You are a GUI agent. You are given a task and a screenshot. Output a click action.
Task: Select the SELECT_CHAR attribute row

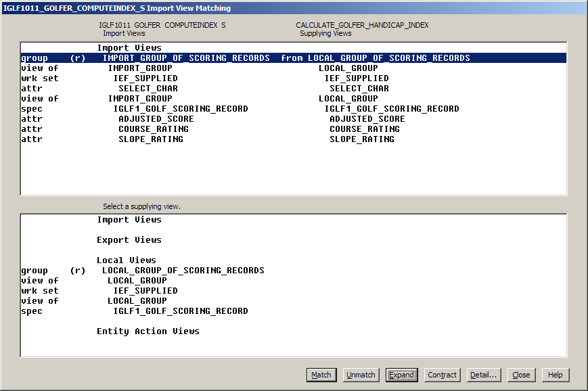click(148, 89)
